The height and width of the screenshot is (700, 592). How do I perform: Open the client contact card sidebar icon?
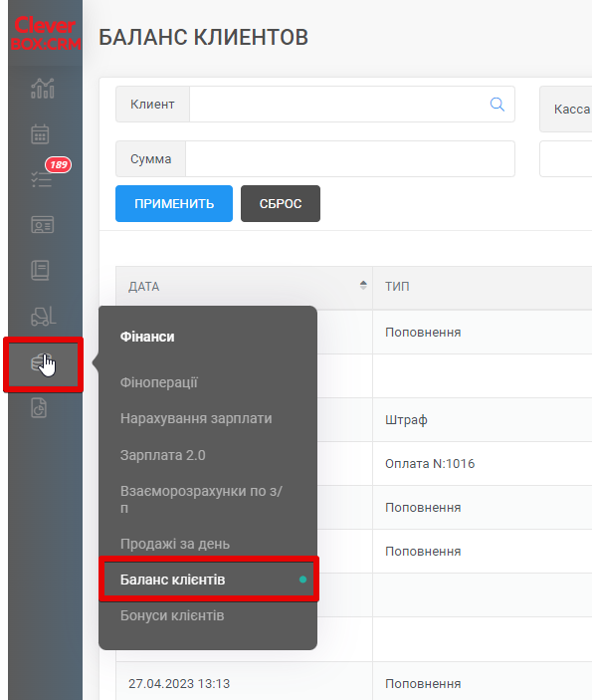(43, 225)
